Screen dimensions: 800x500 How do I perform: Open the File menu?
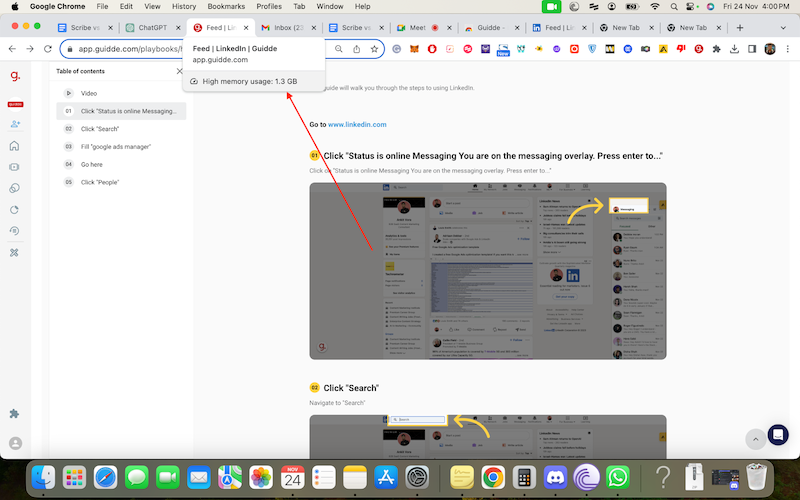click(102, 6)
